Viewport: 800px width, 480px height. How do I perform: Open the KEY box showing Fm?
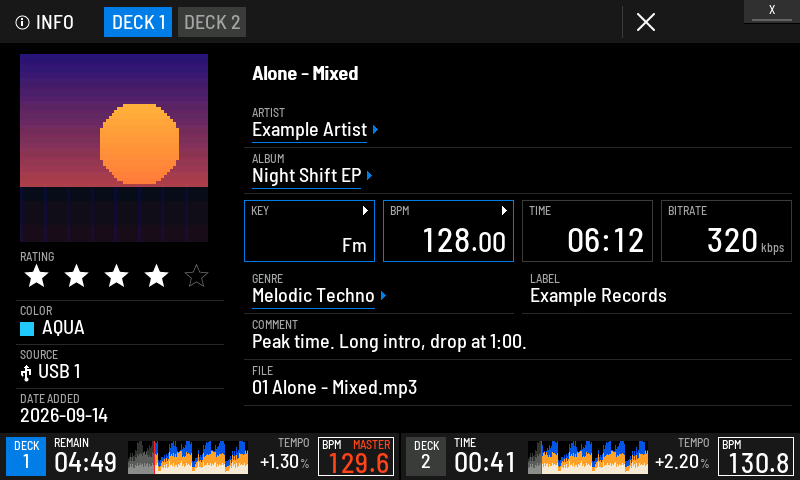pyautogui.click(x=309, y=231)
